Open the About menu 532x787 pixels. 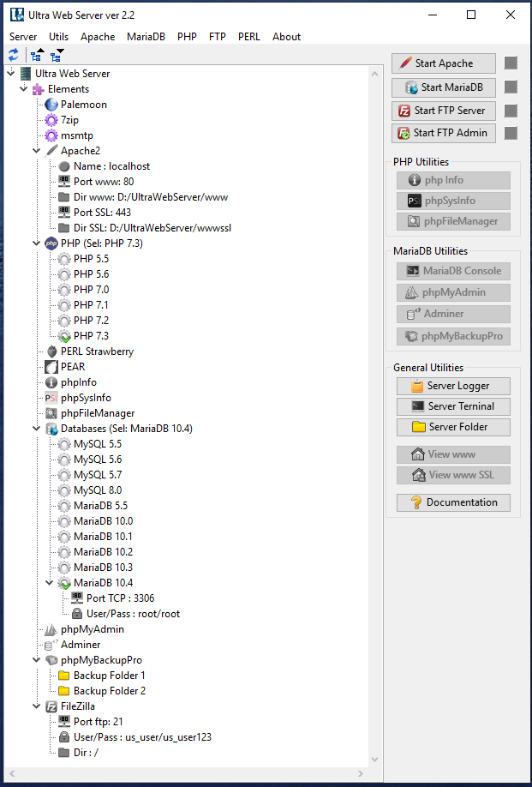point(286,37)
